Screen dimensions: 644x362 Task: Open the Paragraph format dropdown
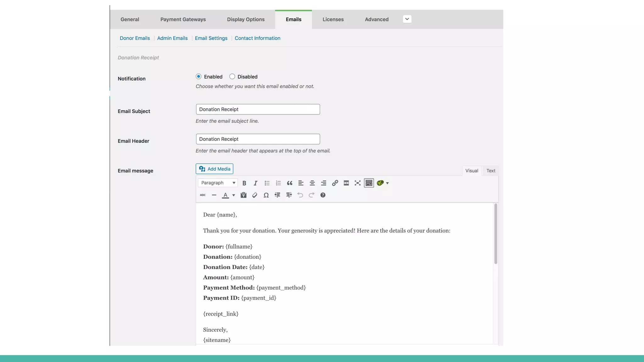218,183
